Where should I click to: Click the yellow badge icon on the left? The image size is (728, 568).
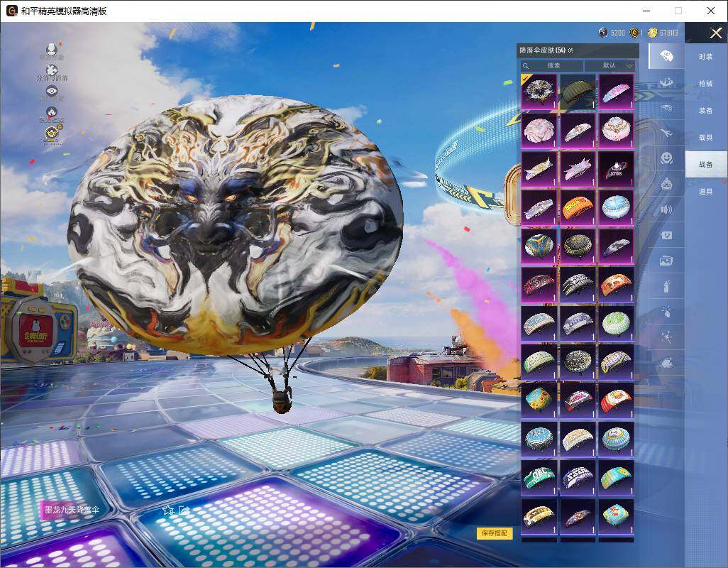pyautogui.click(x=53, y=133)
